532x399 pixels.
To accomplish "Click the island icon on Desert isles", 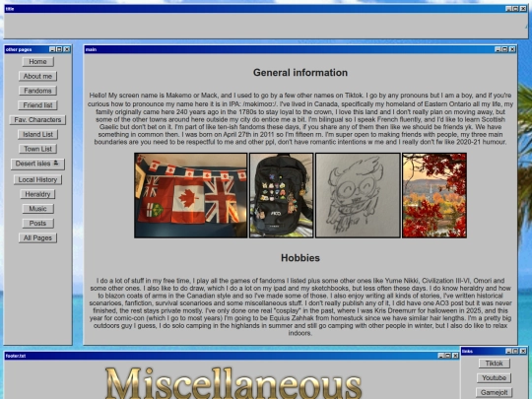I will 56,164.
